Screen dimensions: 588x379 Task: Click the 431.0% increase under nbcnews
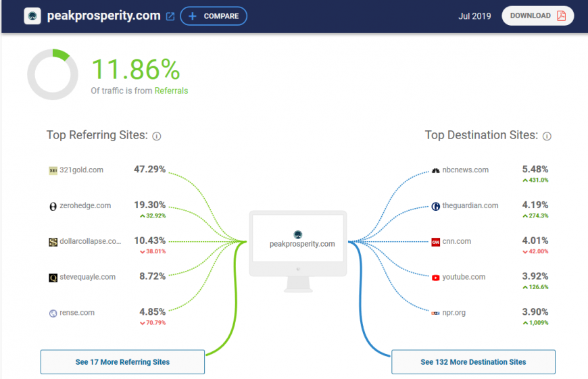535,180
